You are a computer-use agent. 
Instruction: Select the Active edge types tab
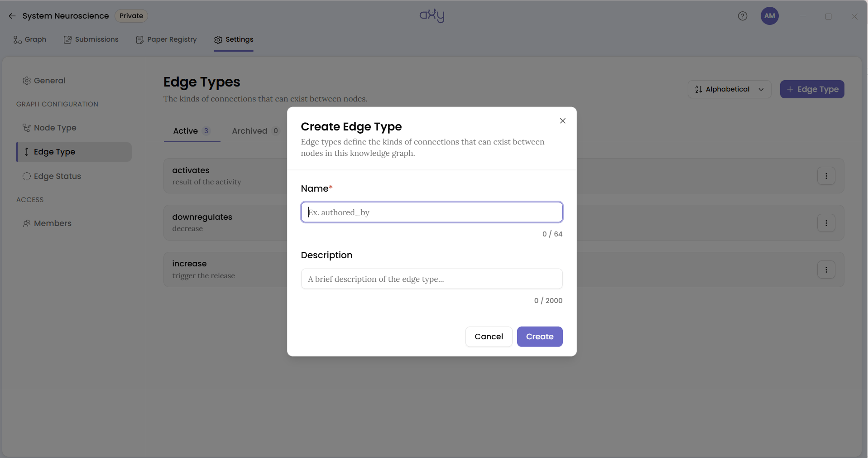pos(192,131)
